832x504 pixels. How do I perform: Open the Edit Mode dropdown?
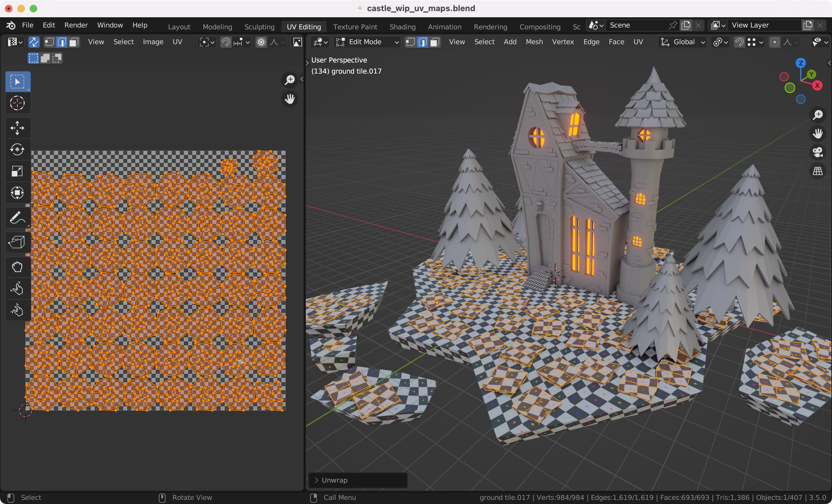pyautogui.click(x=366, y=42)
